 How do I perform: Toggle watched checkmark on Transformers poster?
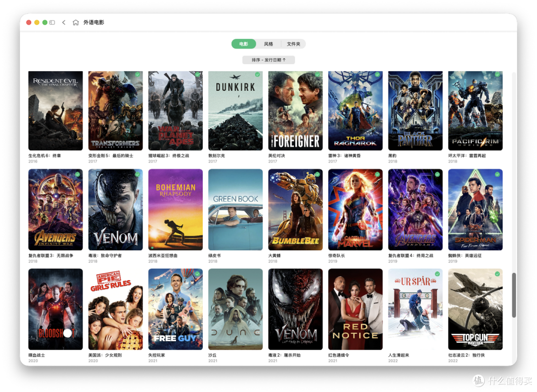(x=137, y=74)
